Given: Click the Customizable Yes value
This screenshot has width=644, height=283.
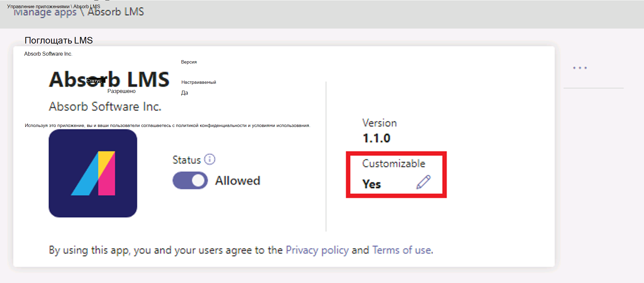Looking at the screenshot, I should click(x=371, y=184).
